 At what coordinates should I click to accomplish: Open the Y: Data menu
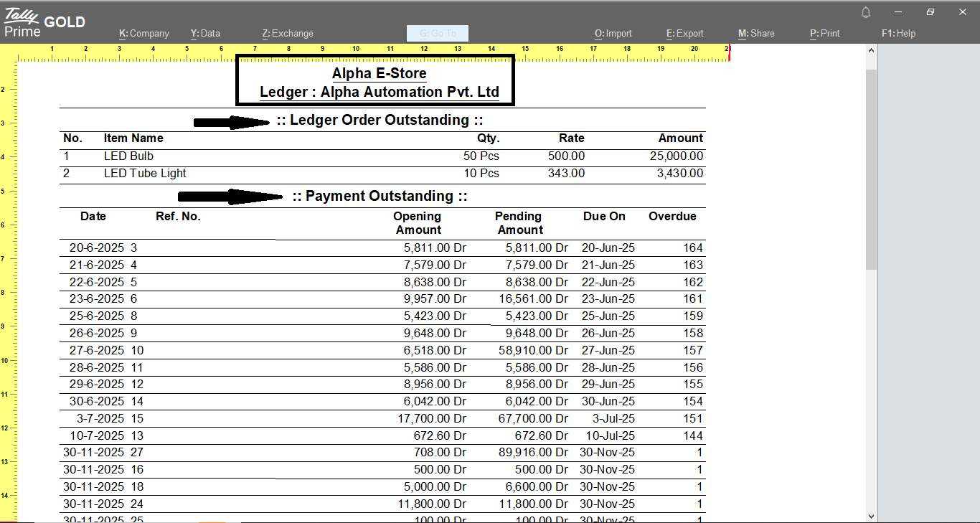tap(205, 33)
